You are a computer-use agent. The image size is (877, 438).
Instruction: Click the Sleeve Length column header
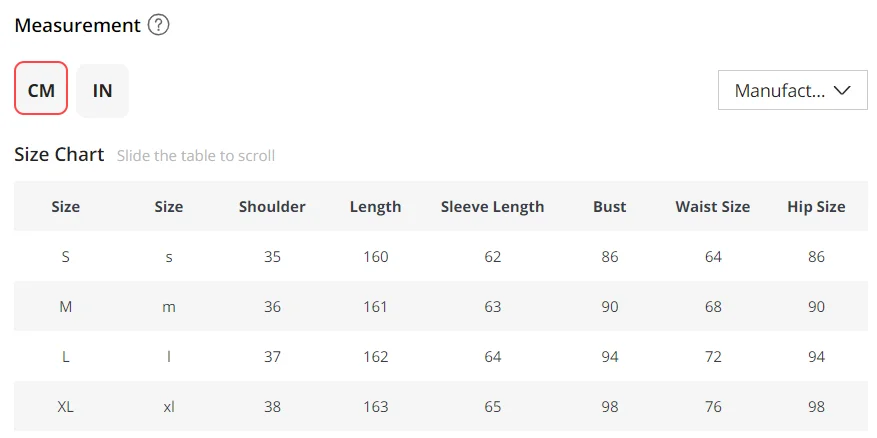point(492,207)
